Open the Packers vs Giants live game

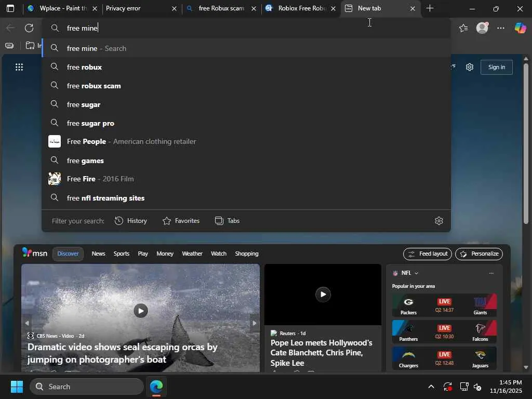[x=444, y=305]
